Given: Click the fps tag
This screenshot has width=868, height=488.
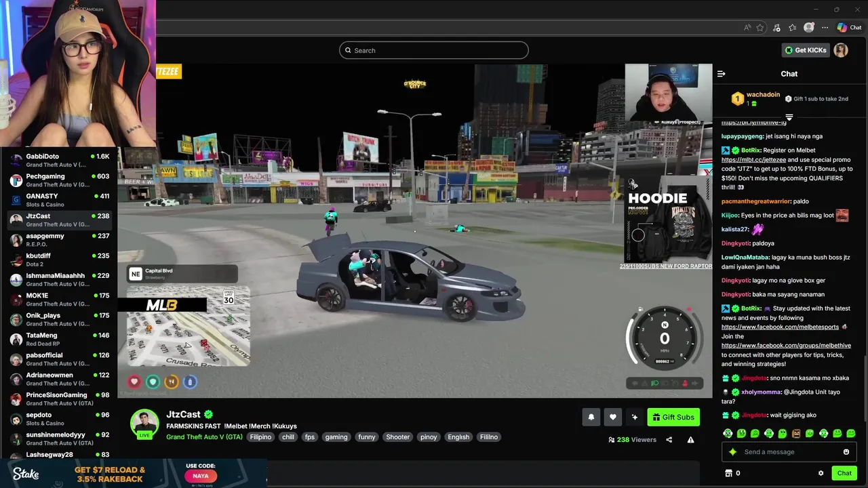Looking at the screenshot, I should pos(310,437).
